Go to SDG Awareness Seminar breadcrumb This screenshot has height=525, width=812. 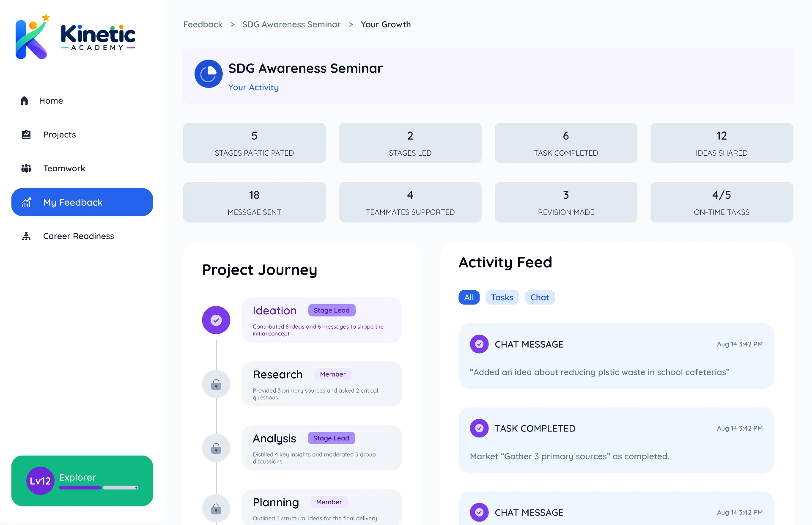pos(291,25)
